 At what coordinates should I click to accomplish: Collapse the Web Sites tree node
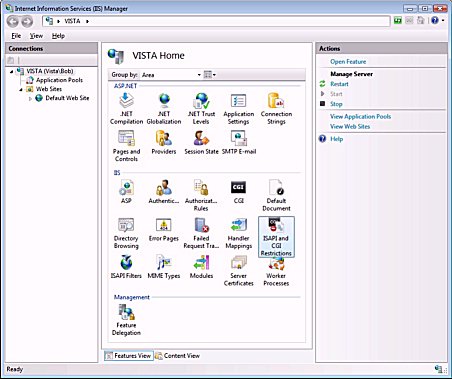[21, 89]
